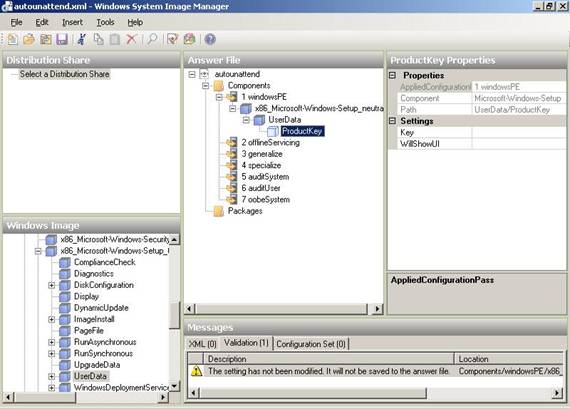Select Diagnostics in Windows Image

pos(94,274)
